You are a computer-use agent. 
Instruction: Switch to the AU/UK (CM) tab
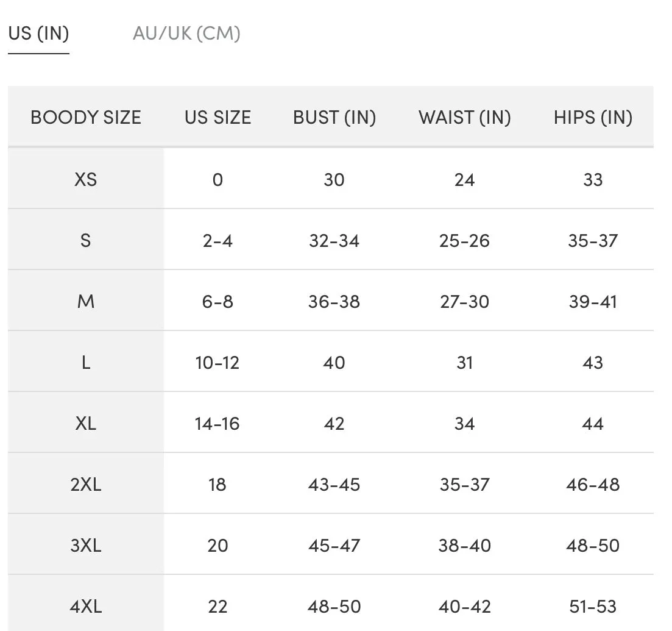click(186, 34)
